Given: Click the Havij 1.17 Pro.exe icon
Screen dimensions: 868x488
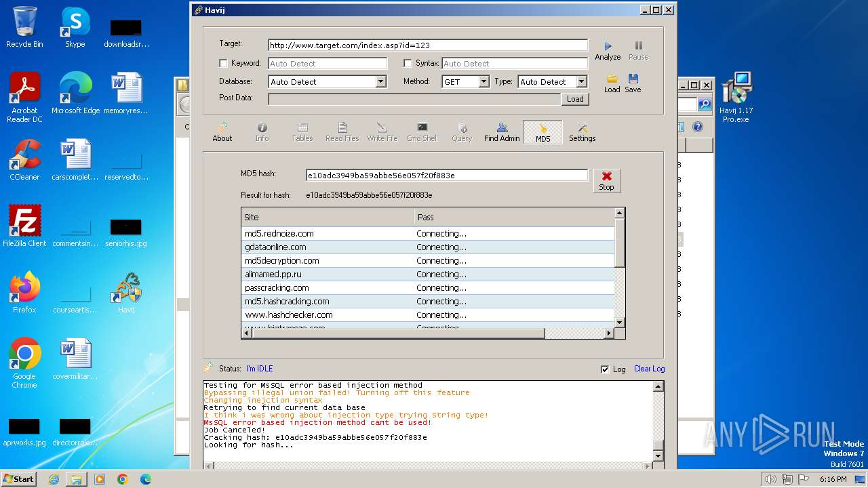Looking at the screenshot, I should pyautogui.click(x=736, y=98).
